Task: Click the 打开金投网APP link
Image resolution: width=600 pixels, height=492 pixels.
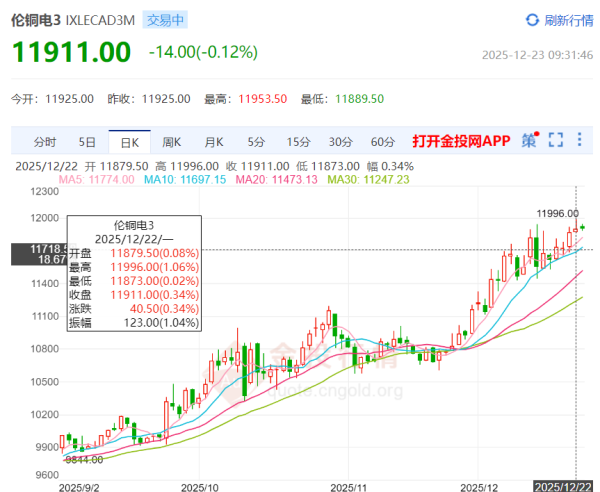Action: coord(461,141)
